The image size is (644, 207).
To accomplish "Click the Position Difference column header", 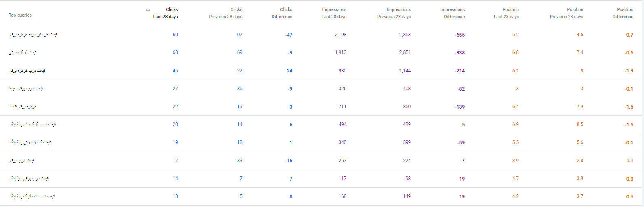I will coord(623,13).
